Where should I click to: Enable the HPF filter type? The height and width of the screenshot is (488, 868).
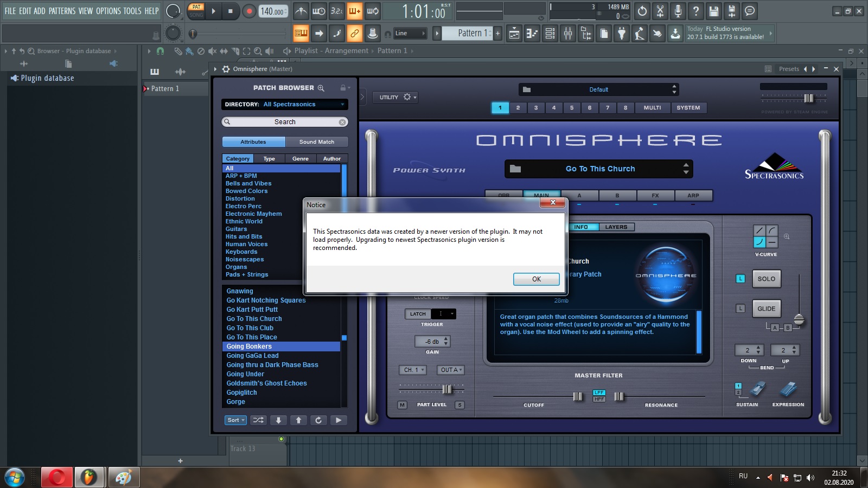coord(599,399)
